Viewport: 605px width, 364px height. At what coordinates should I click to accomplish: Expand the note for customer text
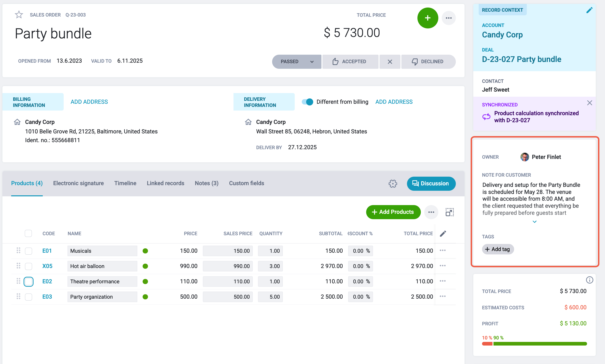pos(534,222)
